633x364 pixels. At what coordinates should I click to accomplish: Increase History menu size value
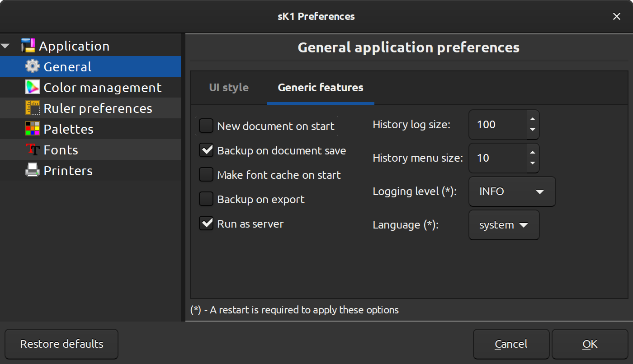tap(533, 153)
